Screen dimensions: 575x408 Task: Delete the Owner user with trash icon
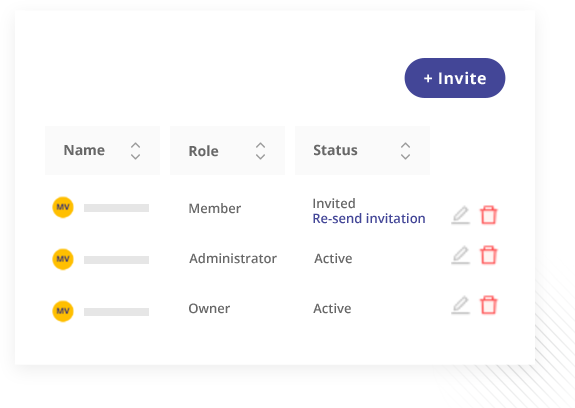pyautogui.click(x=489, y=305)
